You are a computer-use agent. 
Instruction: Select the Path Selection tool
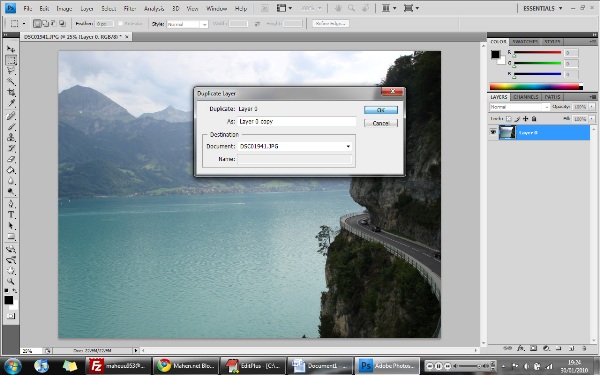(11, 225)
